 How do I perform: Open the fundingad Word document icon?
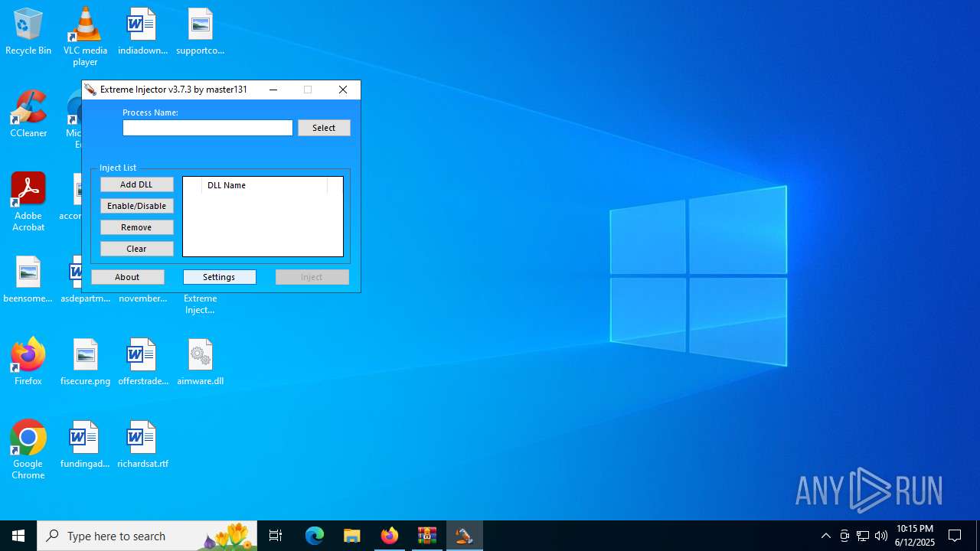(x=85, y=444)
